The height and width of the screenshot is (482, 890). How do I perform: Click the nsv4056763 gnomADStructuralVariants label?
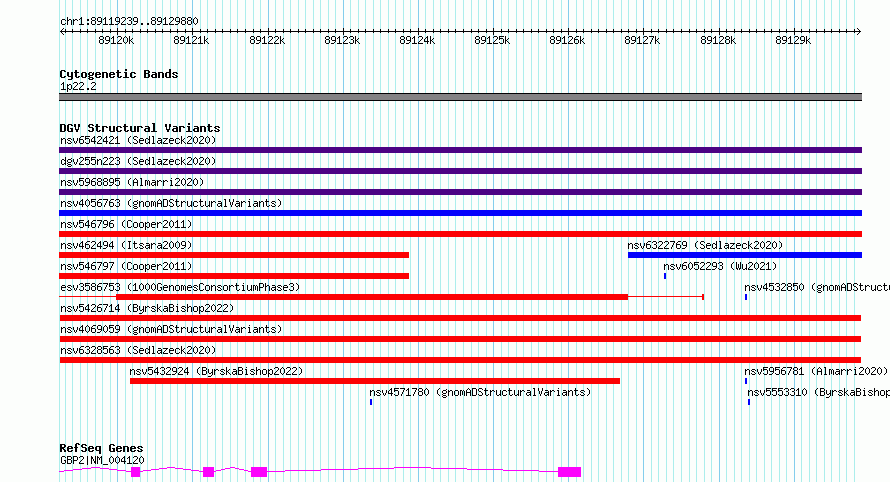[171, 203]
